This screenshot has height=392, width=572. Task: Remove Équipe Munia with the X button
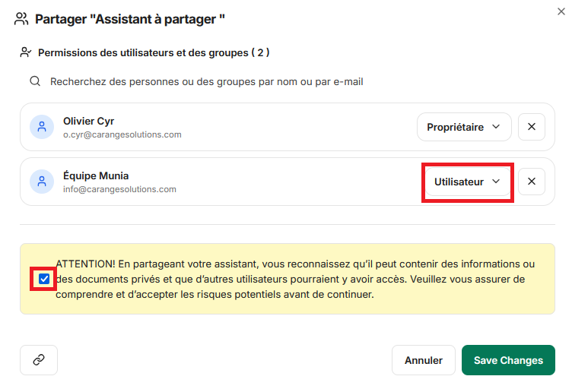pyautogui.click(x=532, y=182)
